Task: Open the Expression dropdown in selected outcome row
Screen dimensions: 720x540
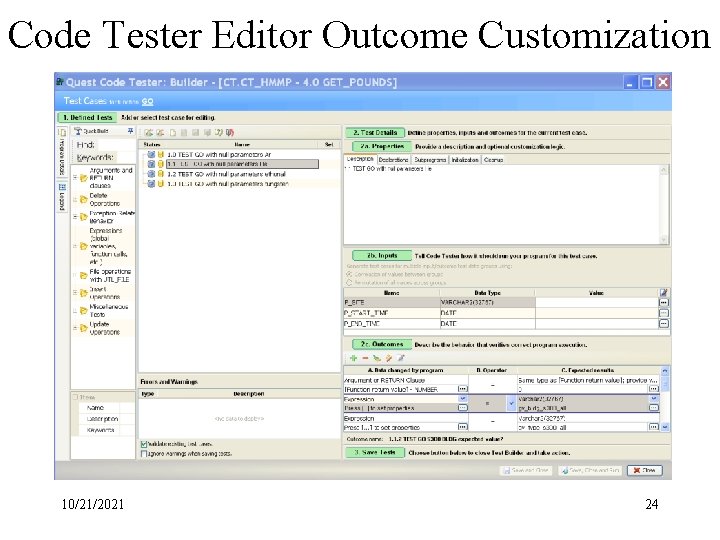Action: click(x=463, y=399)
